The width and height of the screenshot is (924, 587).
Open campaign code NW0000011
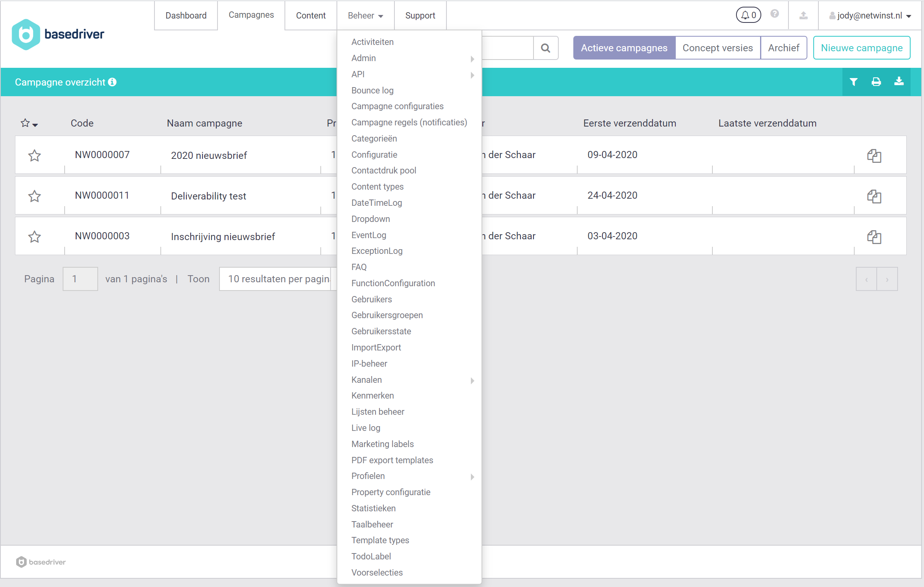[x=102, y=196]
